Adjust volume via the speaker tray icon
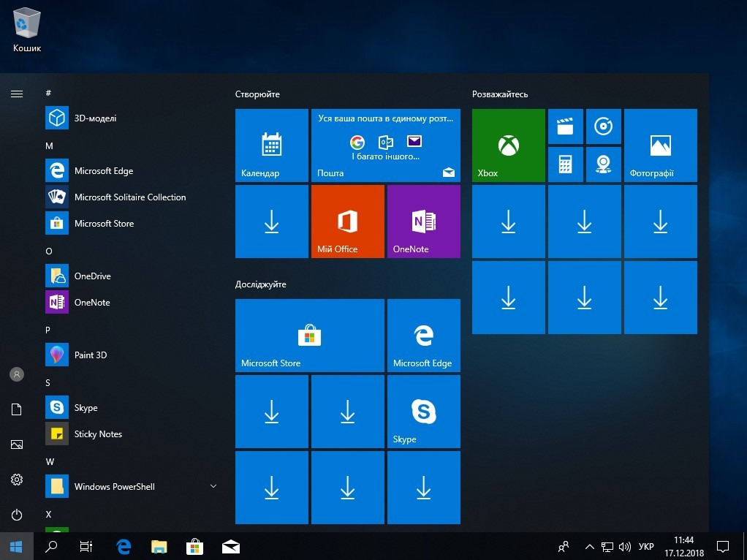 [625, 547]
